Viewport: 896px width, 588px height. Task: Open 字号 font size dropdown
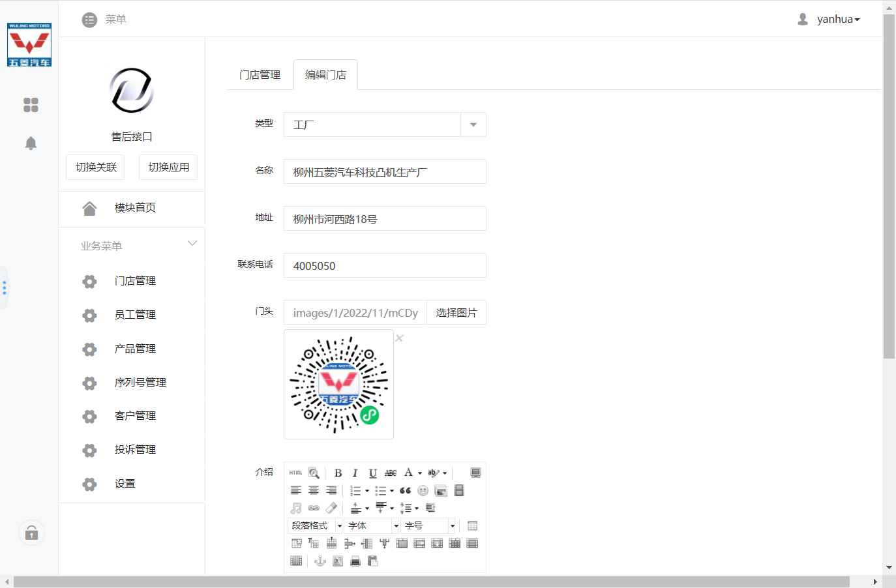429,525
